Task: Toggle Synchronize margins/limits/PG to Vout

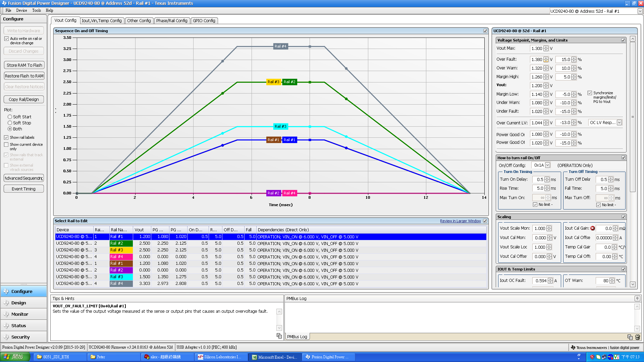Action: pos(590,93)
